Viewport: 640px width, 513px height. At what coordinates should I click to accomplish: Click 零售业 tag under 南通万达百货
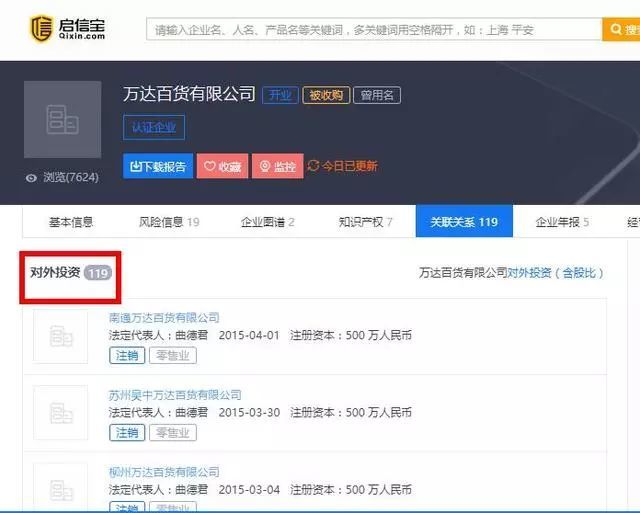pos(173,355)
